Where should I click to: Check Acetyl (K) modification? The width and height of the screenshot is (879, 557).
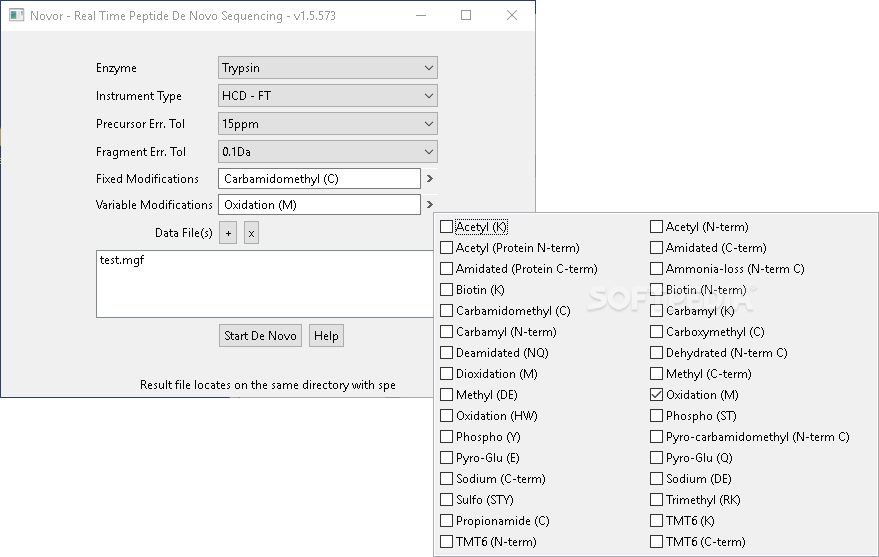[x=446, y=227]
